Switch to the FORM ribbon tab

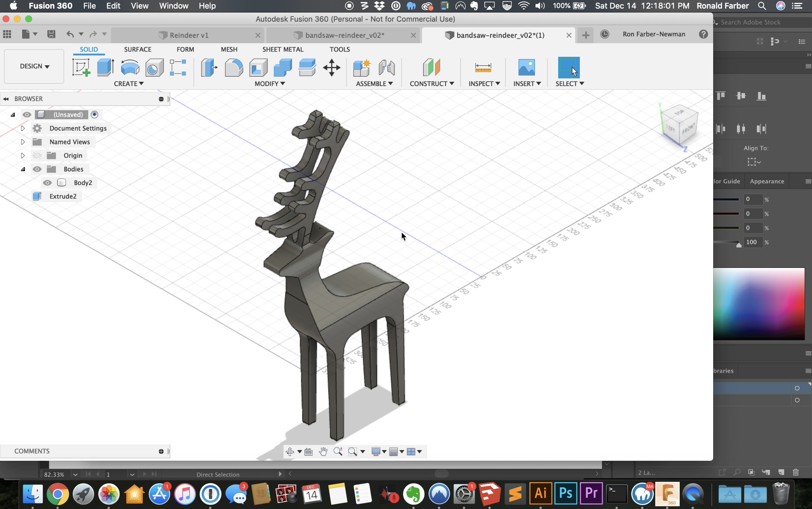(185, 49)
